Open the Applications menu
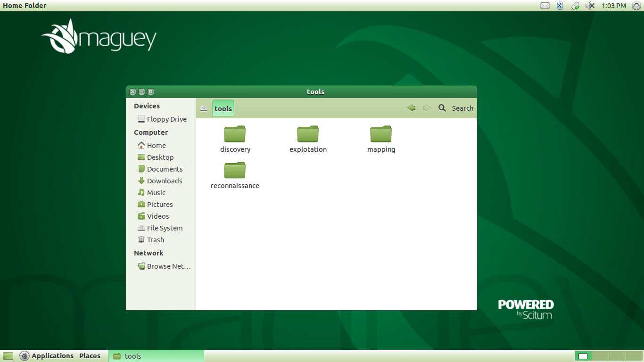Screen dimensions: 644x362 point(47,356)
